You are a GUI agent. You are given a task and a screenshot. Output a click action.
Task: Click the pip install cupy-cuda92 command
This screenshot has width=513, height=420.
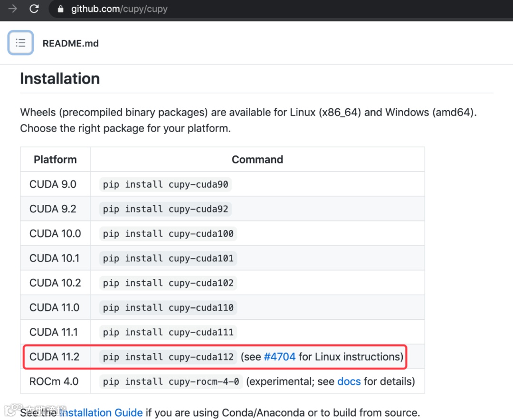pyautogui.click(x=165, y=209)
